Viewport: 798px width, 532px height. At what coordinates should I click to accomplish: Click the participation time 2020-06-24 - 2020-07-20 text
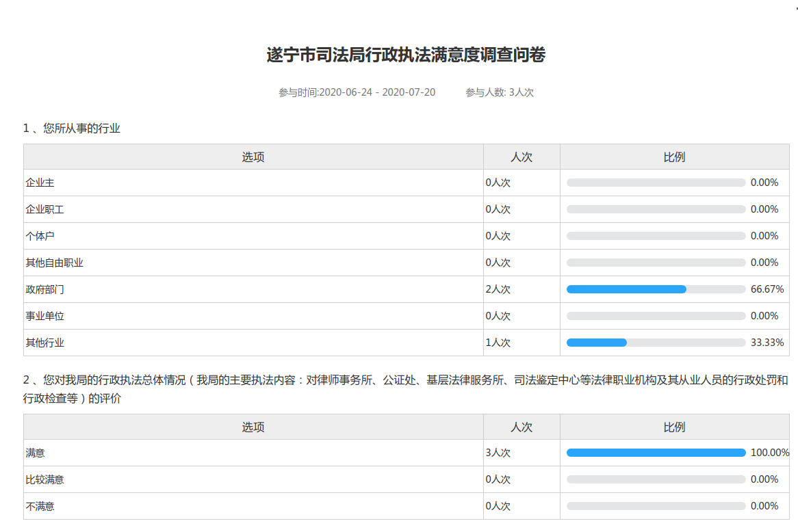tap(357, 92)
